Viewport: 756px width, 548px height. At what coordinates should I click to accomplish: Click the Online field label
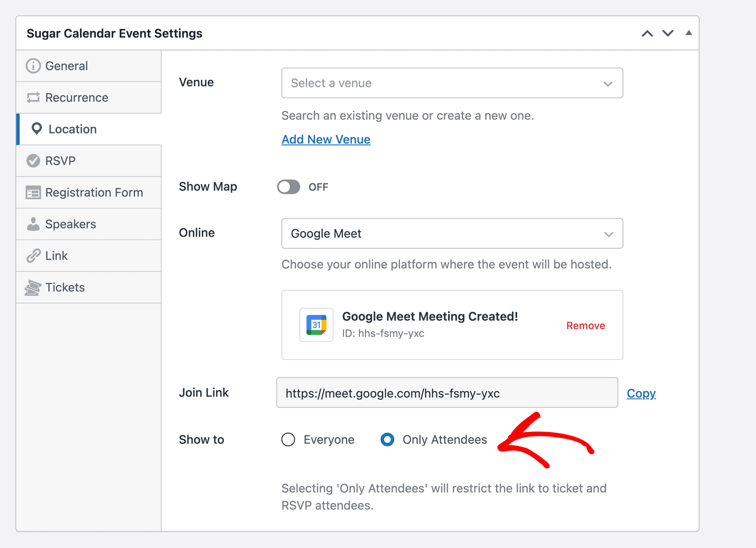pos(197,232)
